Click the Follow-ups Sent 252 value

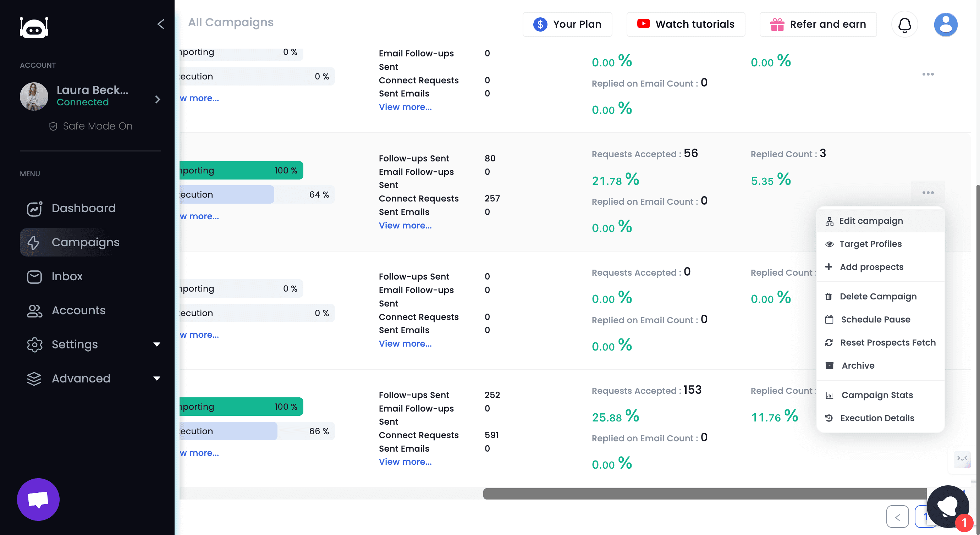click(x=492, y=395)
